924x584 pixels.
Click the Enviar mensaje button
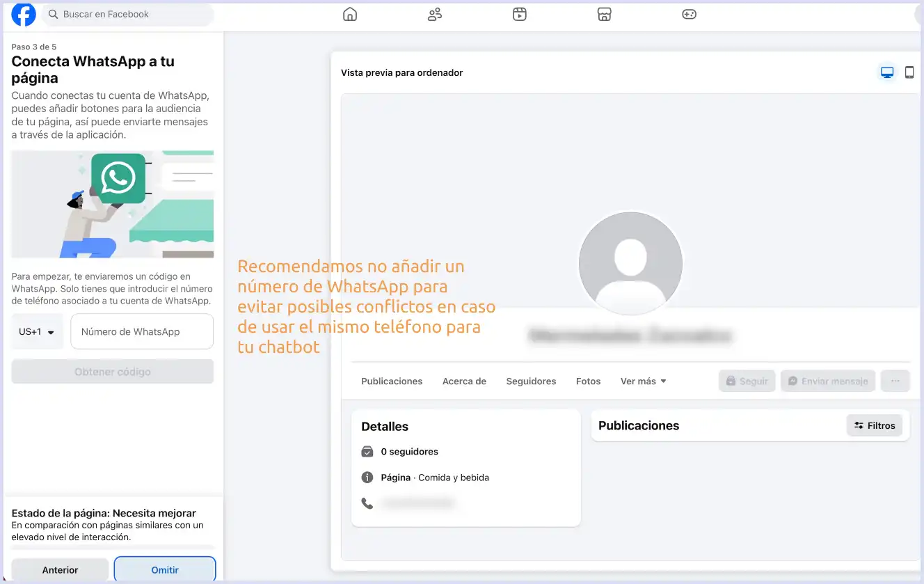tap(828, 381)
